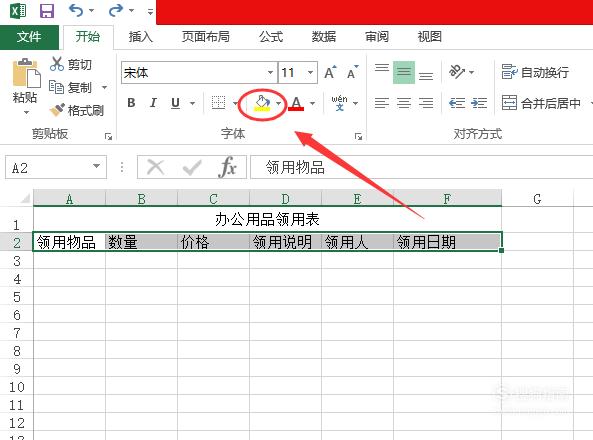Open the underline style dropdown arrow
This screenshot has height=440, width=593.
click(x=192, y=103)
